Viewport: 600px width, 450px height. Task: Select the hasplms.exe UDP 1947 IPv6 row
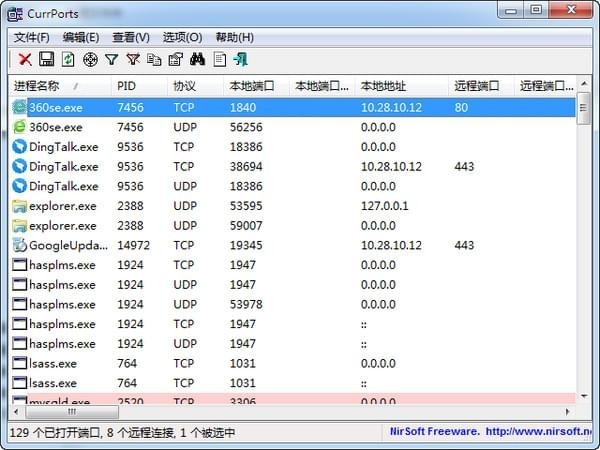pos(293,344)
